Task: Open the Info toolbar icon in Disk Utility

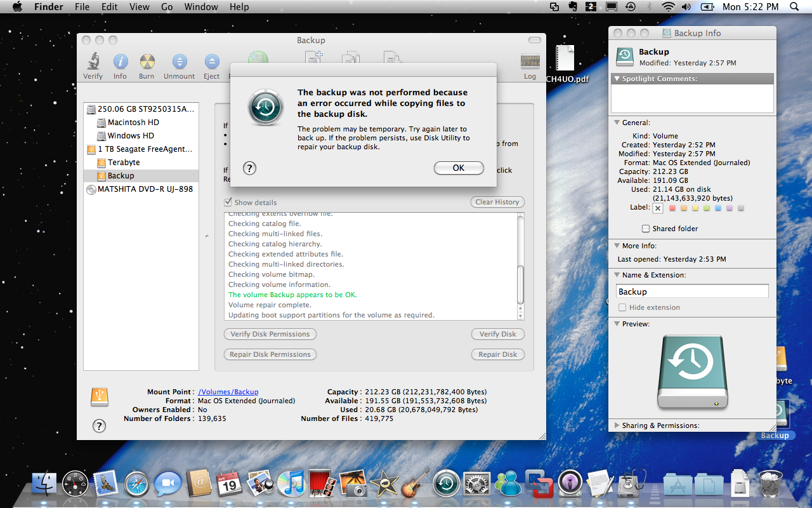Action: pos(120,65)
